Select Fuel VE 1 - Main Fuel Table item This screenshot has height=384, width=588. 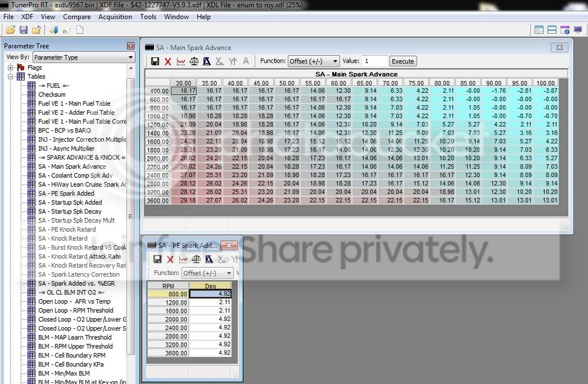pos(74,103)
